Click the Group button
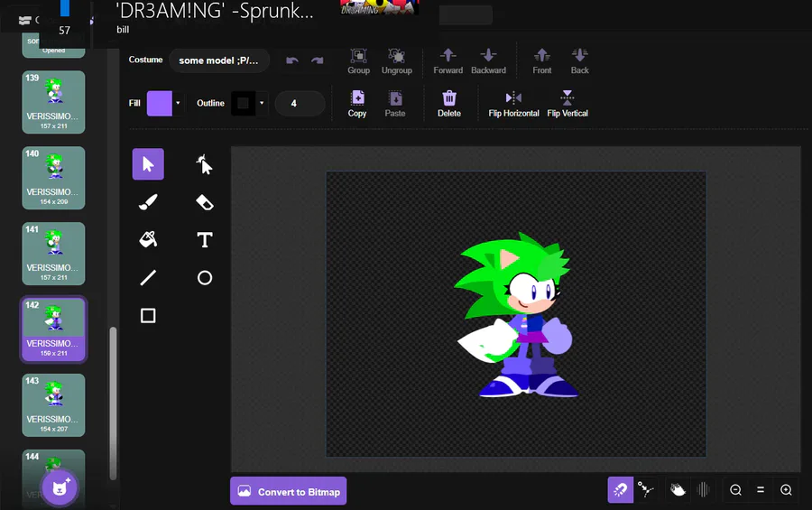 pos(358,61)
